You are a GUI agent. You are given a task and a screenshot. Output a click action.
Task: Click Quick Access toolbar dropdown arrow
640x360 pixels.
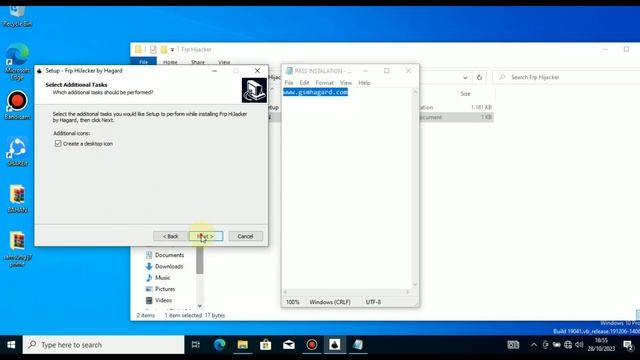pos(172,50)
